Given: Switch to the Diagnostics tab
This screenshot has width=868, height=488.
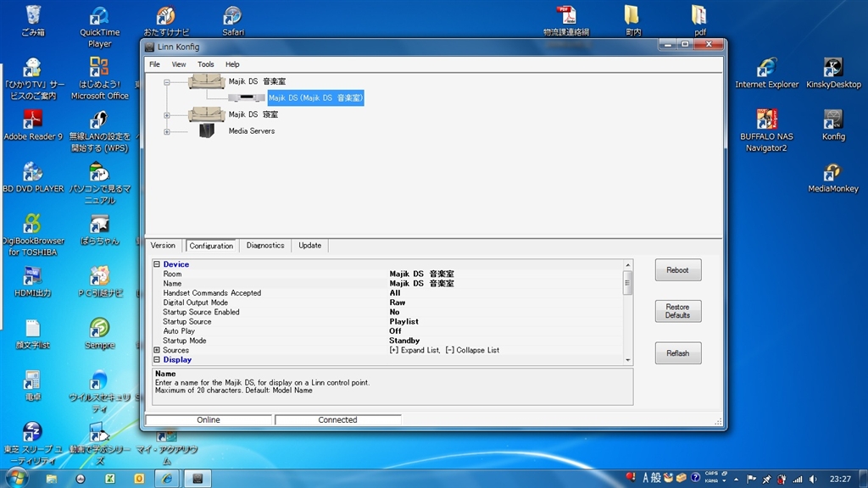Looking at the screenshot, I should (265, 246).
